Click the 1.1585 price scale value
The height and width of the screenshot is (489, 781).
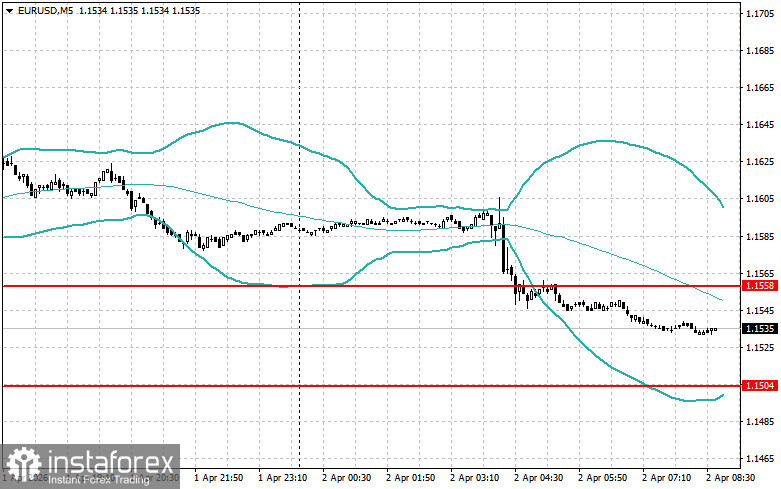coord(760,236)
